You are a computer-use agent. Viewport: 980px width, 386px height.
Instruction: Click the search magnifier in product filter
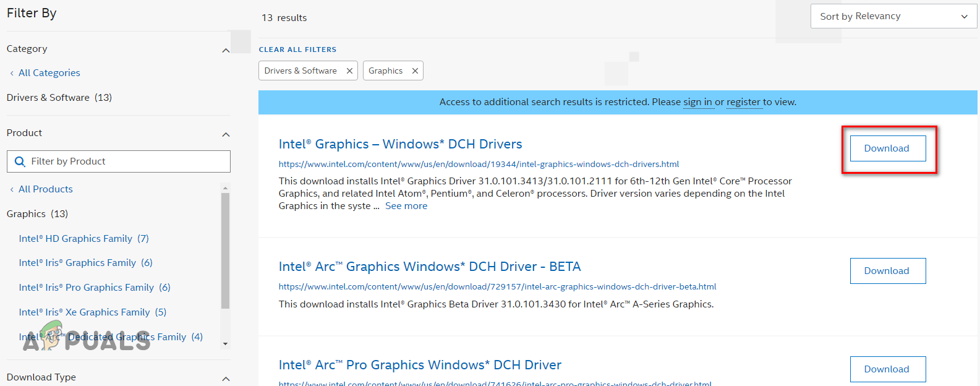pos(20,161)
